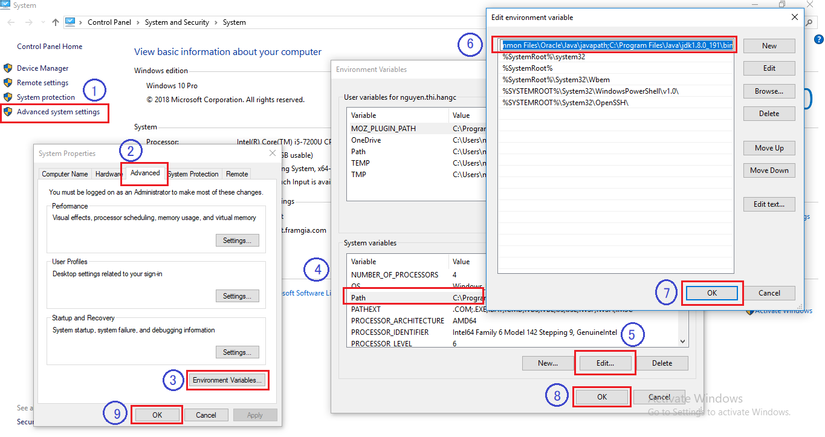Close the Edit environment variable dialog

[794, 17]
